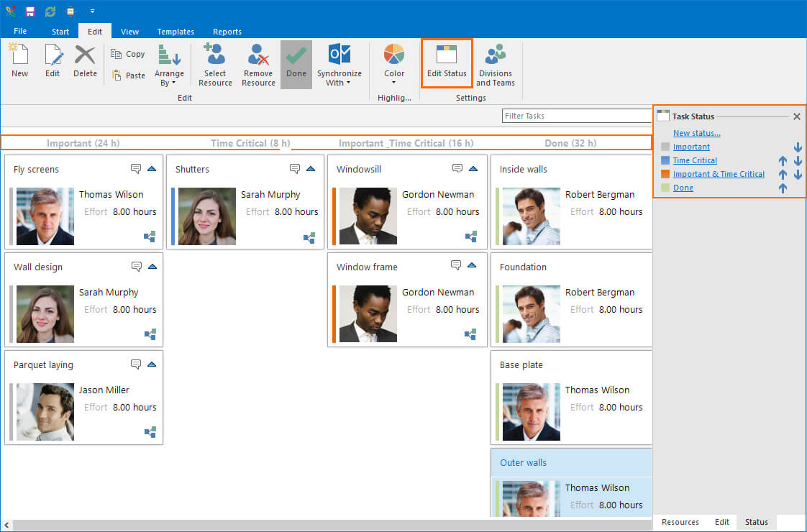Screen dimensions: 807x532
Task: Collapse the Window frame task card
Action: (x=472, y=265)
